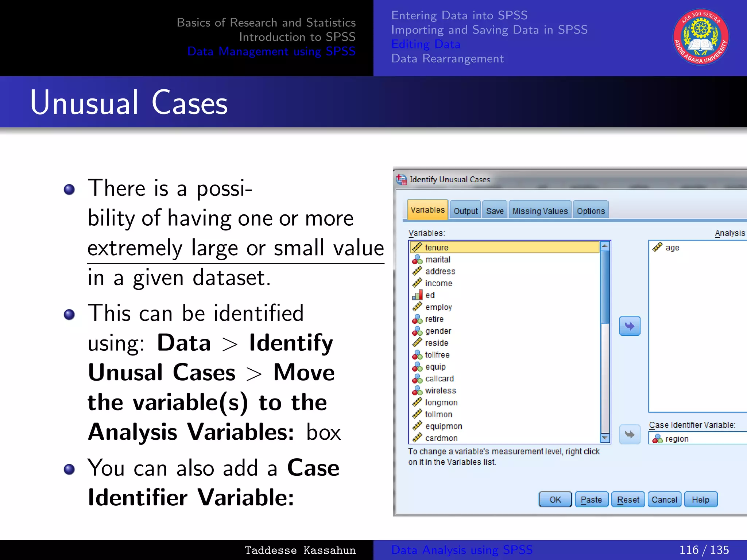Select the tollfree variable
The image size is (747, 560).
point(505,355)
